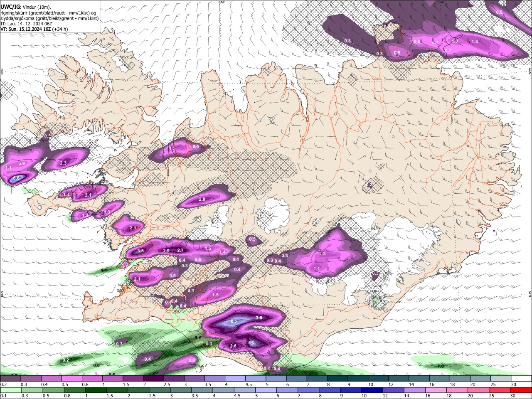
Task: Click the 20W longitude label
Action: (221, 2)
